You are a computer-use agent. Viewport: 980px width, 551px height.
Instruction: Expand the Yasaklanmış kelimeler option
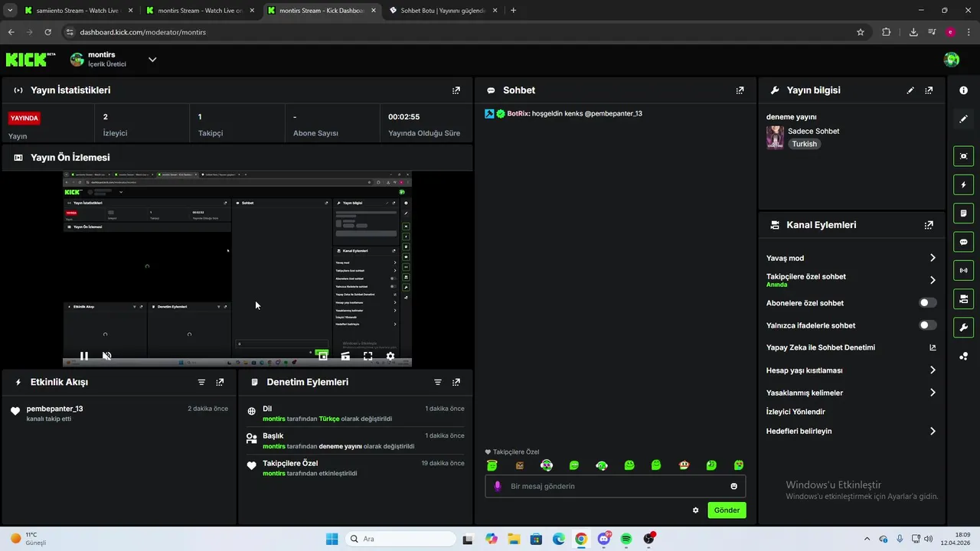pyautogui.click(x=933, y=393)
